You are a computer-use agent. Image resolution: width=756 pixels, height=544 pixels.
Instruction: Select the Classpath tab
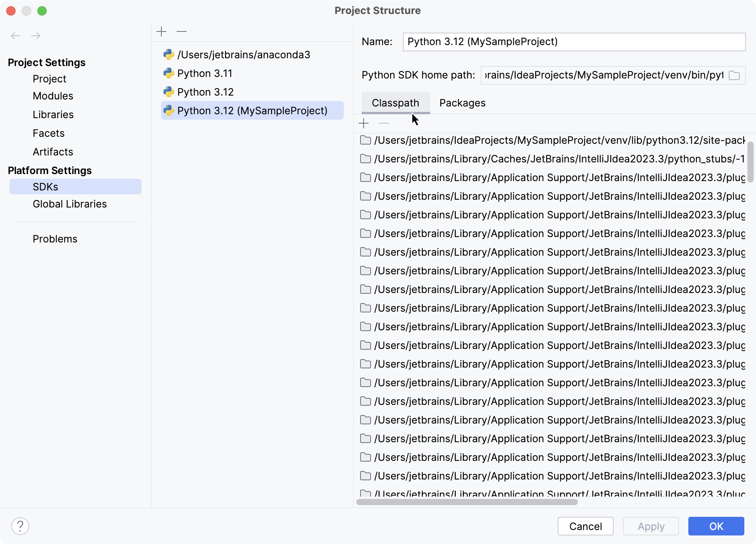(395, 103)
